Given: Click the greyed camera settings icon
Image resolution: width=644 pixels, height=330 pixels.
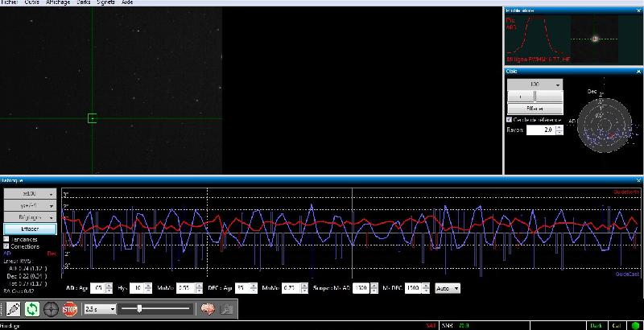Looking at the screenshot, I should pyautogui.click(x=226, y=308).
